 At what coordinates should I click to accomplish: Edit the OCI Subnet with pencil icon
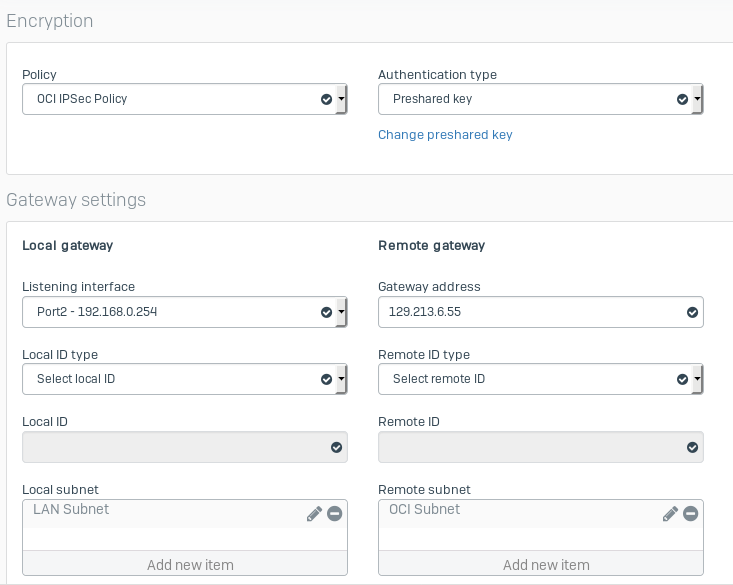coord(670,513)
